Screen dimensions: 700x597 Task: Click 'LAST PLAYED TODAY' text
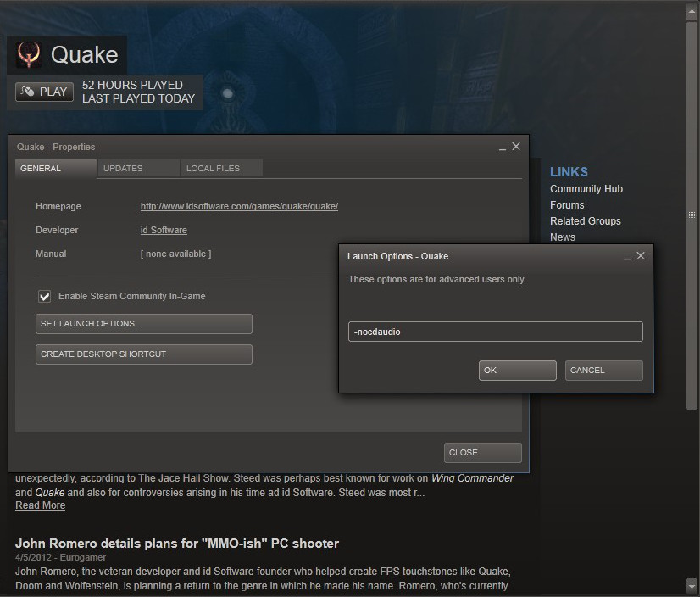coord(138,98)
